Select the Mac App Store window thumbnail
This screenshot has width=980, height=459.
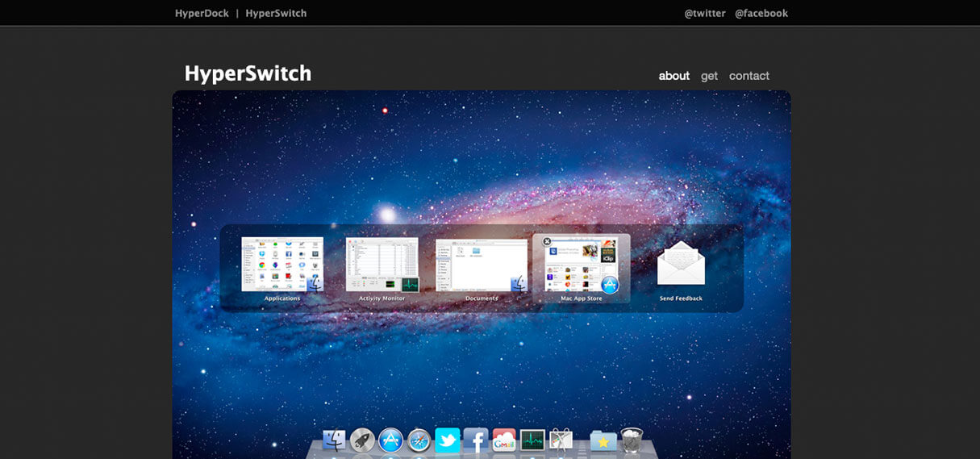click(582, 265)
